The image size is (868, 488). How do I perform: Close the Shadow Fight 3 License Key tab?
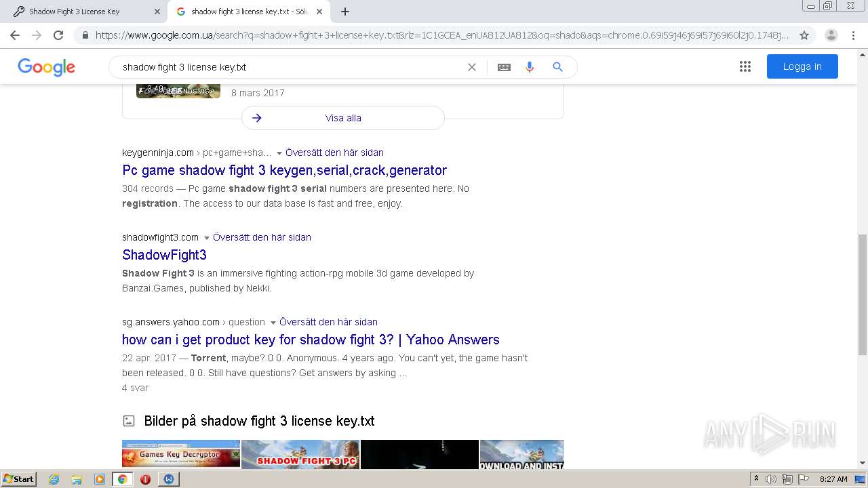(x=157, y=12)
